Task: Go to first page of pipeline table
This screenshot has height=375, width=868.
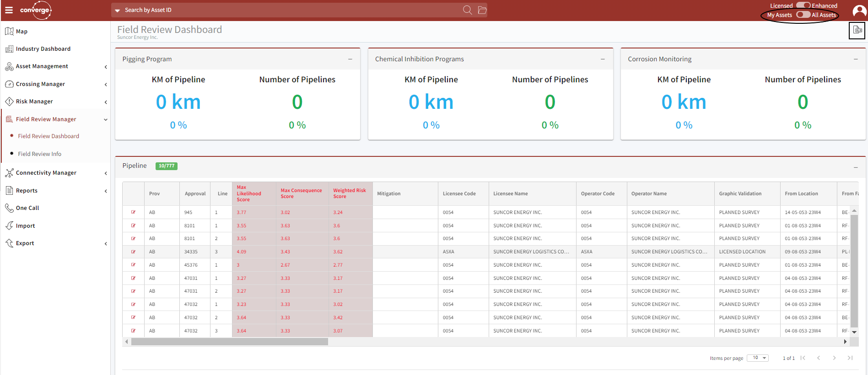Action: (x=803, y=358)
